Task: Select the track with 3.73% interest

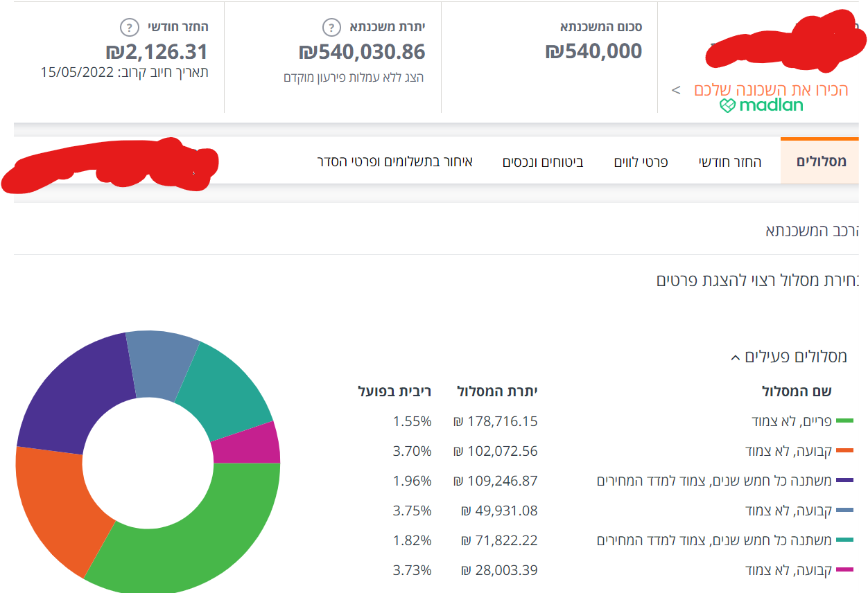Action: pyautogui.click(x=412, y=570)
